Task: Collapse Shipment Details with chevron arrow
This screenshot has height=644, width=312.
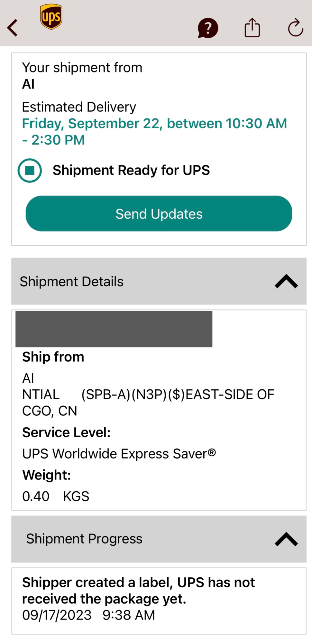Action: coord(286,281)
